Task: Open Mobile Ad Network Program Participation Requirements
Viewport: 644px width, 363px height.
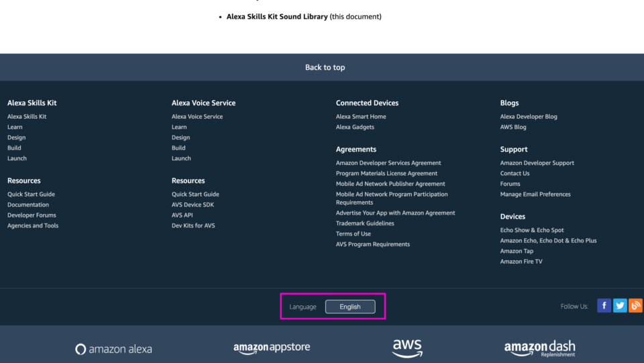Action: [x=392, y=199]
